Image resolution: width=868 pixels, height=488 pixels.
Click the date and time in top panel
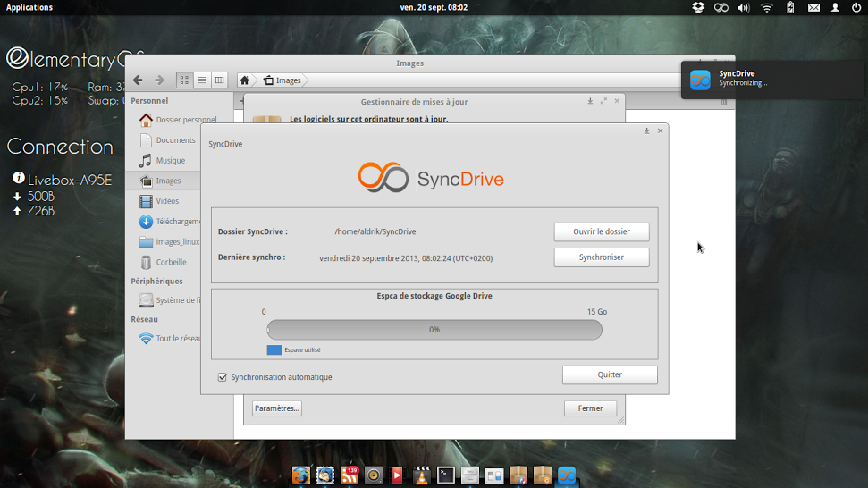434,7
